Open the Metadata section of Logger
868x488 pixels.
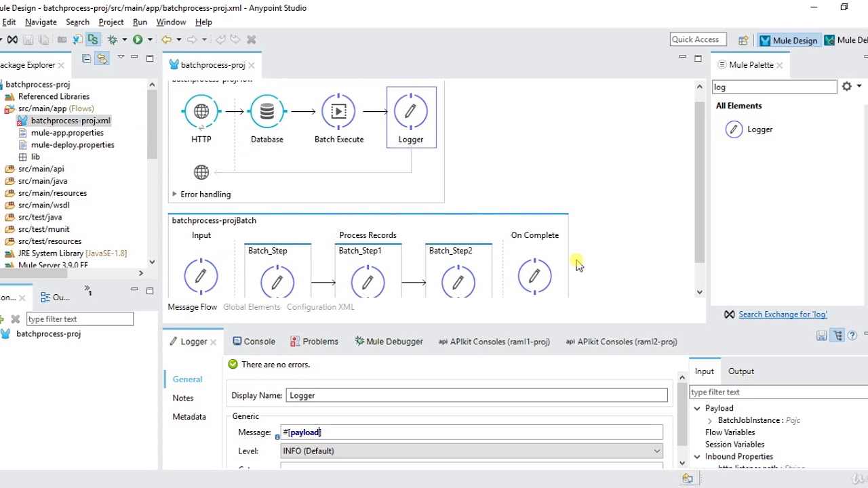tap(189, 417)
